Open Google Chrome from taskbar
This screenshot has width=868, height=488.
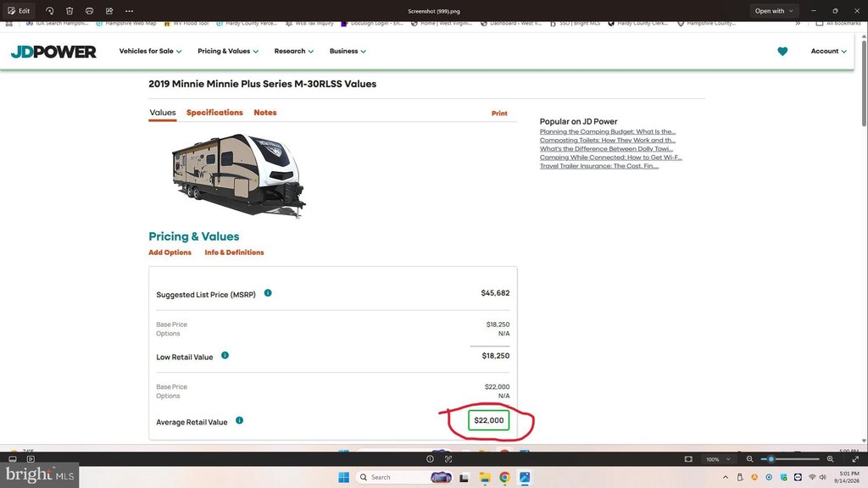pyautogui.click(x=504, y=477)
